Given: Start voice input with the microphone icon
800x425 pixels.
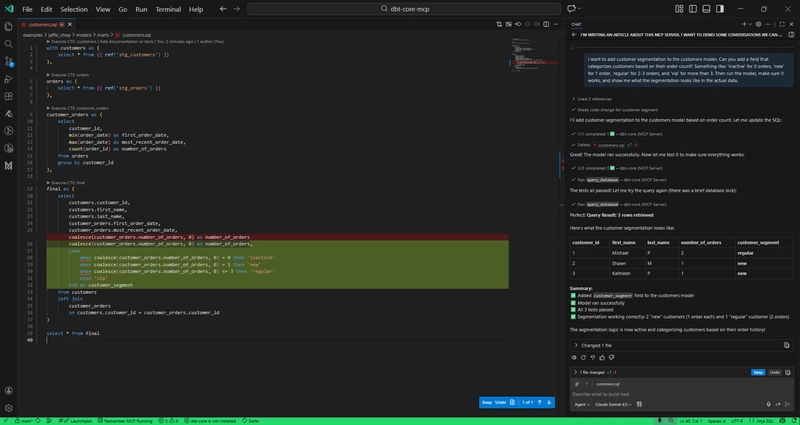Looking at the screenshot, I should 768,404.
